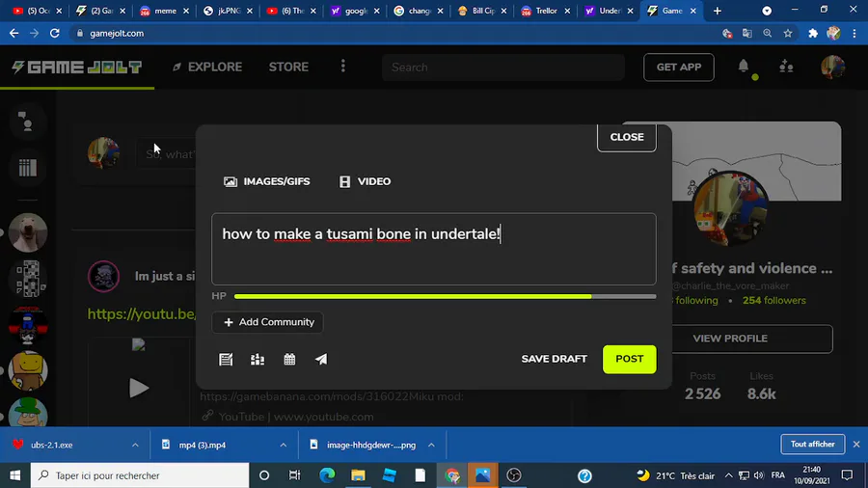This screenshot has width=868, height=488.
Task: Click the HP character progress bar
Action: 445,297
